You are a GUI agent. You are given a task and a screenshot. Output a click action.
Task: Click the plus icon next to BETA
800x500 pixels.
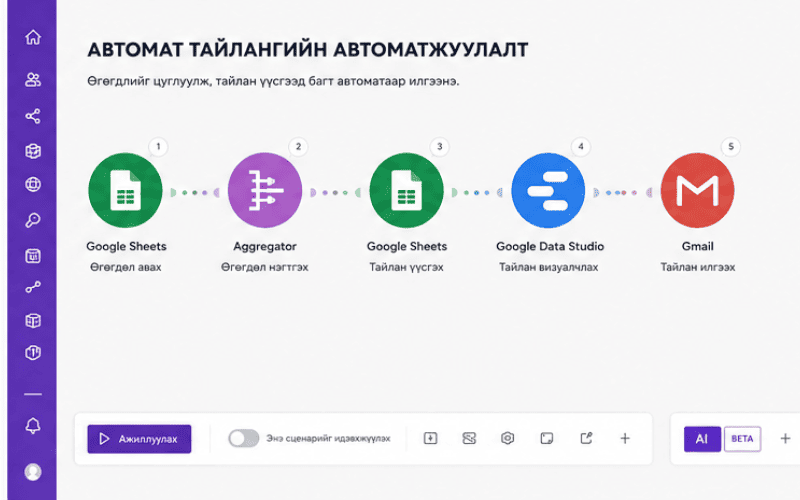(786, 438)
